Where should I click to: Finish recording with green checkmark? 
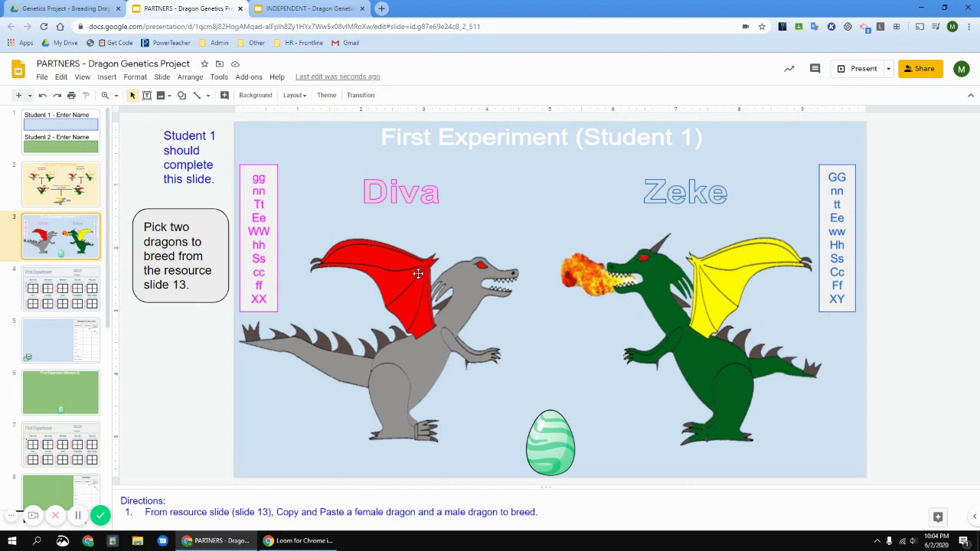click(x=100, y=516)
